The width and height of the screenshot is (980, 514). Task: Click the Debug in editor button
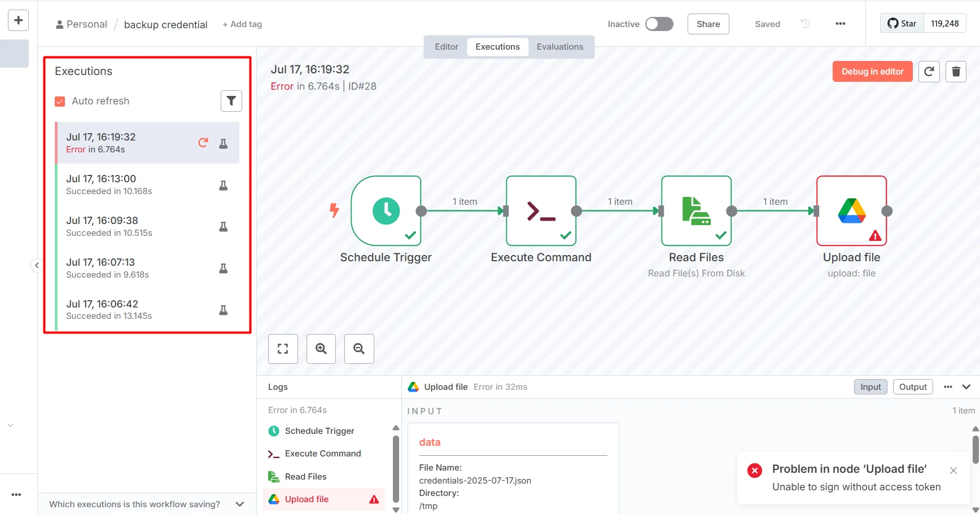click(x=872, y=72)
